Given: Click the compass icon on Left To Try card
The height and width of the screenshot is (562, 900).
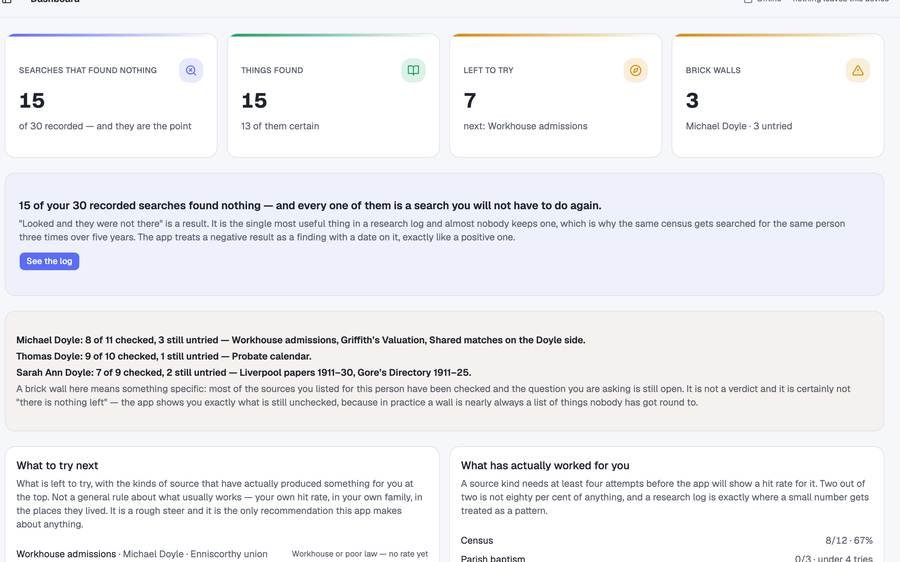Looking at the screenshot, I should click(x=635, y=71).
